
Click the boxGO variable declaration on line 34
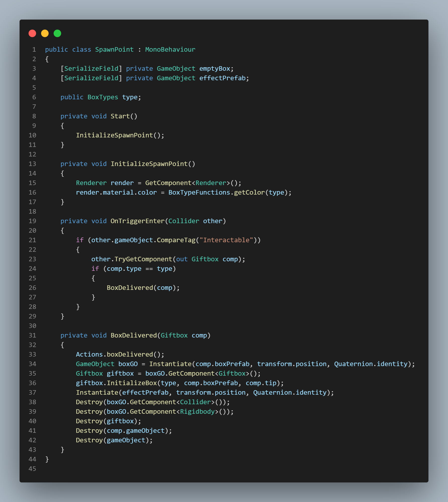point(128,364)
